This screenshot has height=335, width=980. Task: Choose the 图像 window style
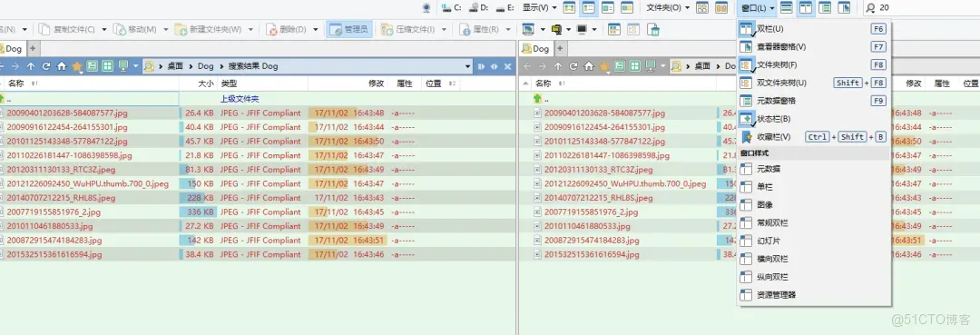tap(813, 204)
